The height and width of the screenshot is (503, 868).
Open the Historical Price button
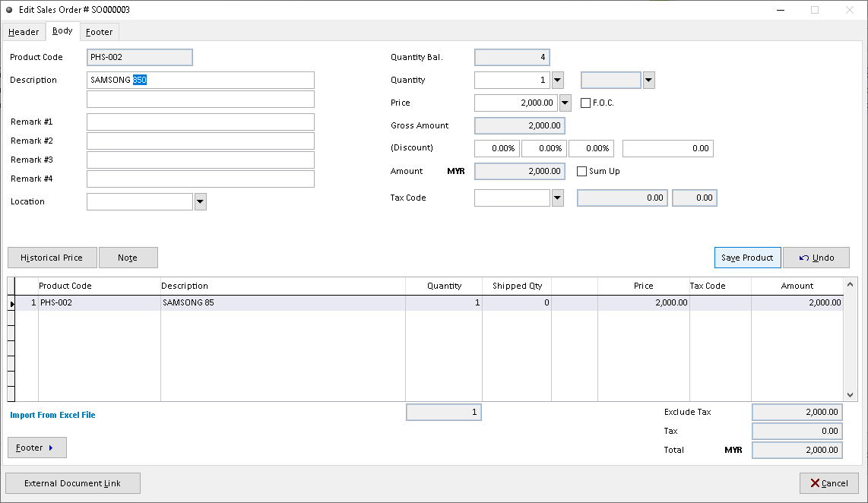coord(52,258)
